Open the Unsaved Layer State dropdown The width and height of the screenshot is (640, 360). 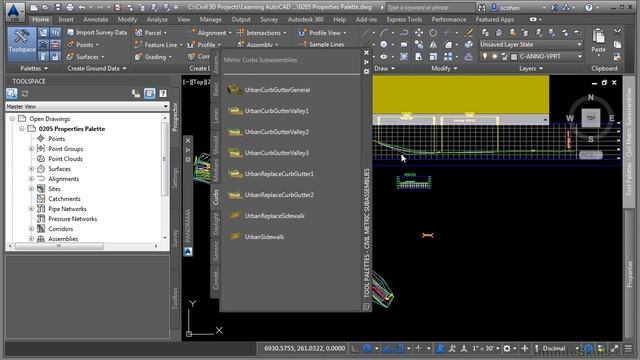[x=531, y=44]
